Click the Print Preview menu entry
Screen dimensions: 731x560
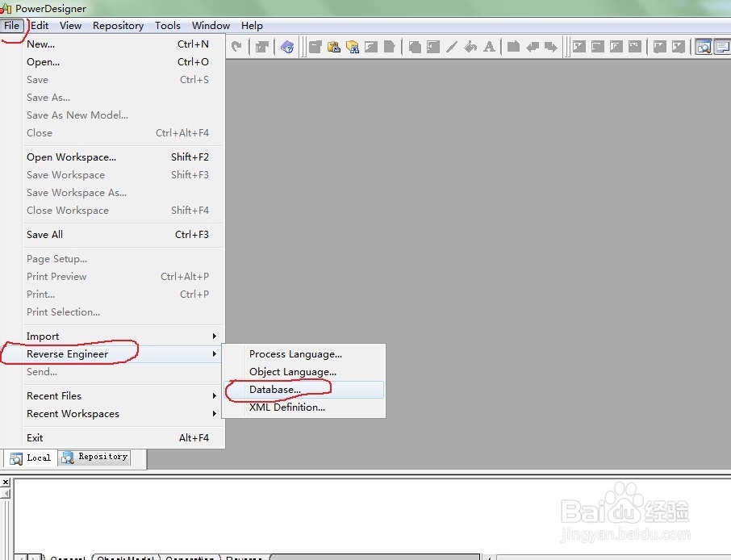123,277
